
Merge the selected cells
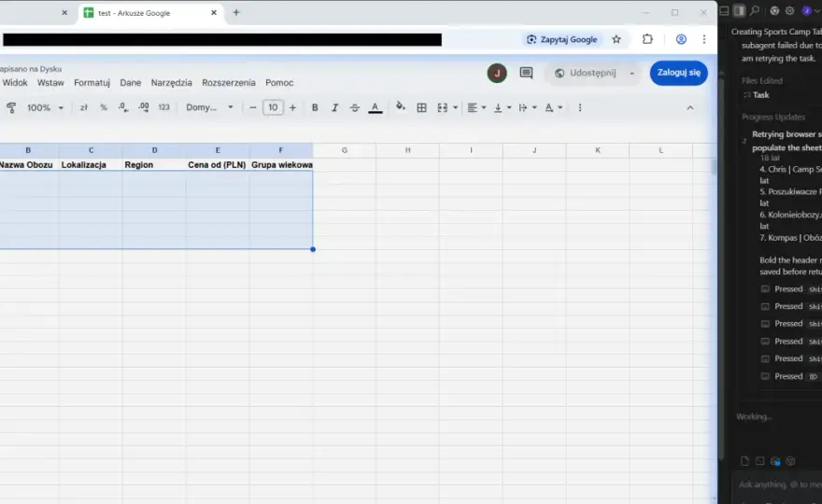coord(443,107)
